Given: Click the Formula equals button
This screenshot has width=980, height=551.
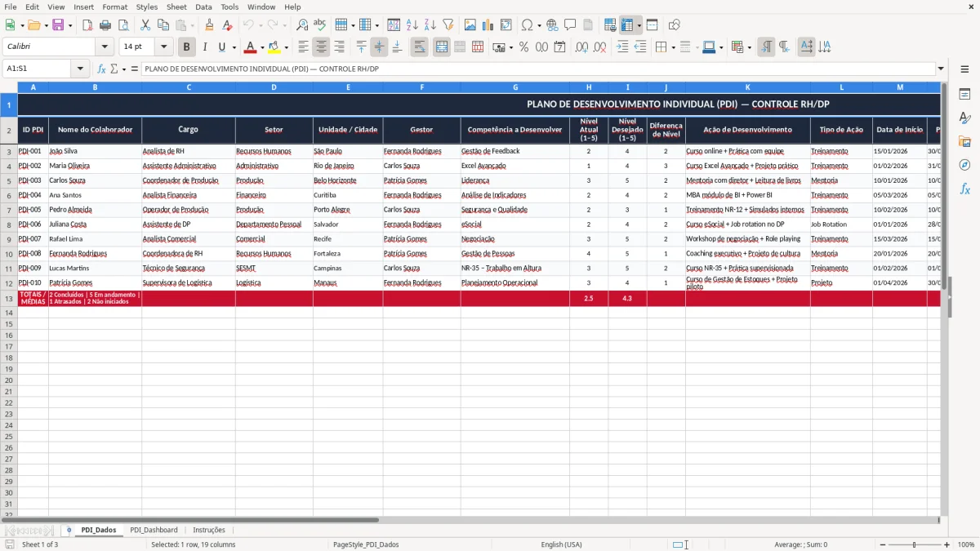Looking at the screenshot, I should (135, 69).
